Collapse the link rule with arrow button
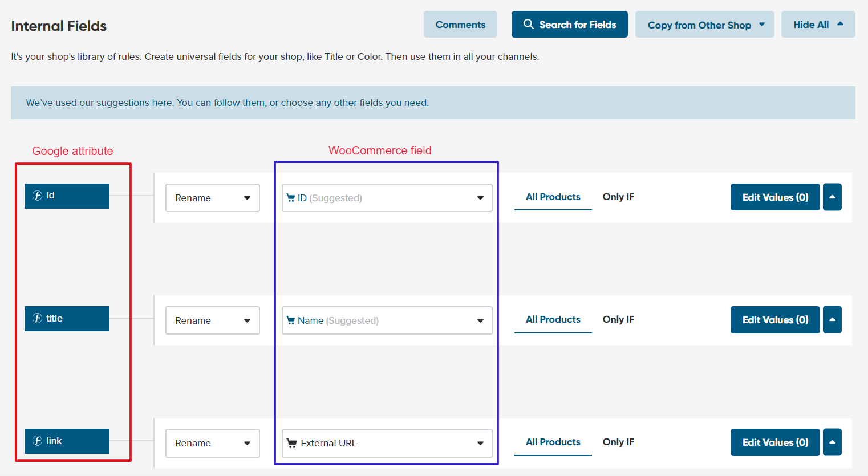Viewport: 868px width, 476px height. pos(832,442)
